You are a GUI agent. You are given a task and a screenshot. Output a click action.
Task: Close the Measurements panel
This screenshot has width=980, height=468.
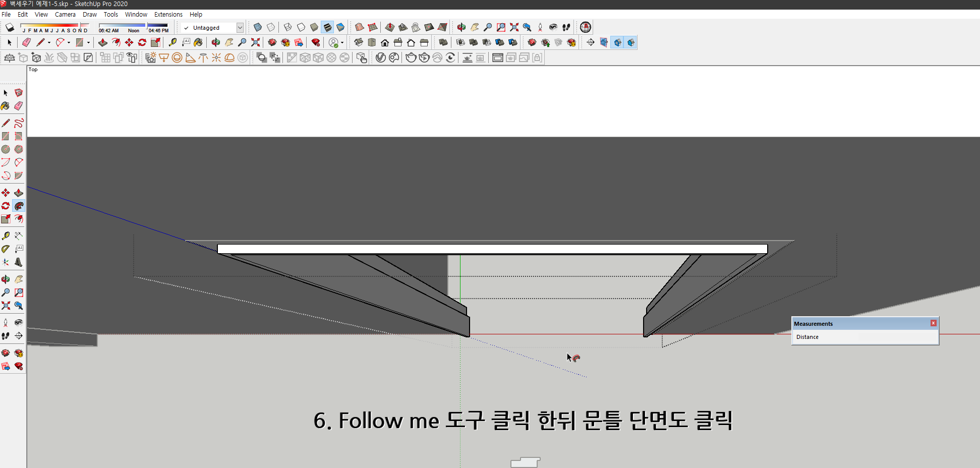pyautogui.click(x=934, y=323)
